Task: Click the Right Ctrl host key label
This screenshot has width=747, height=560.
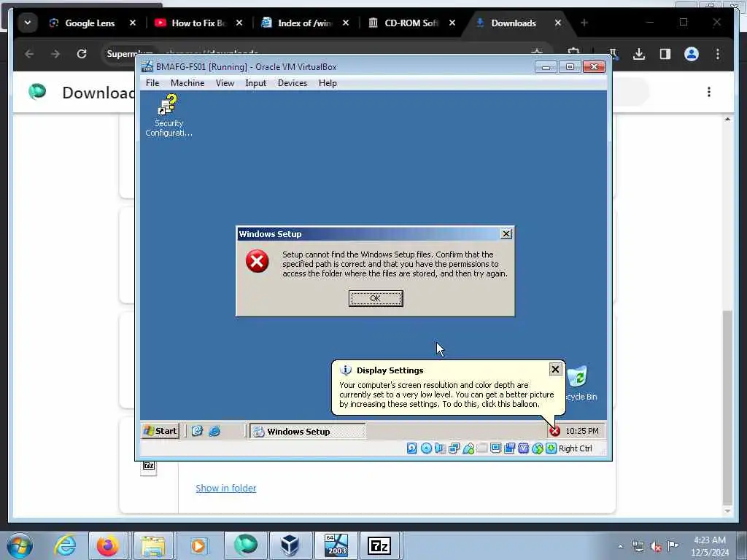Action: 575,448
